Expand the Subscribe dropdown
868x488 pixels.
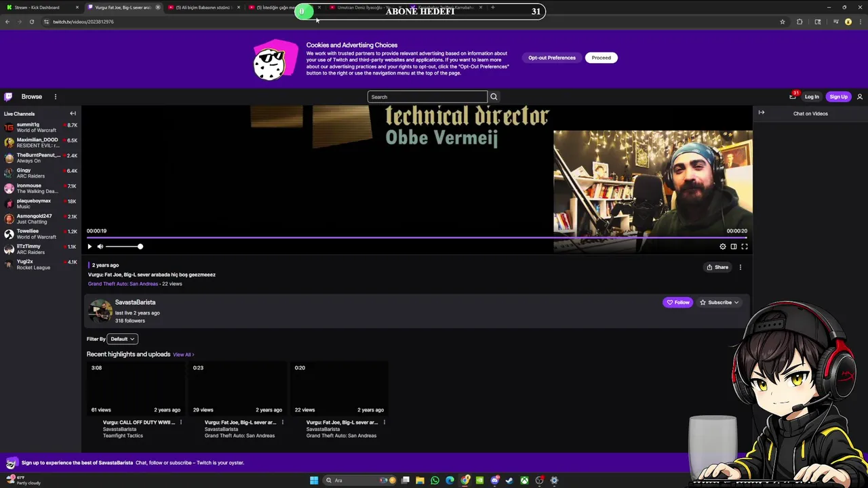[x=719, y=302]
